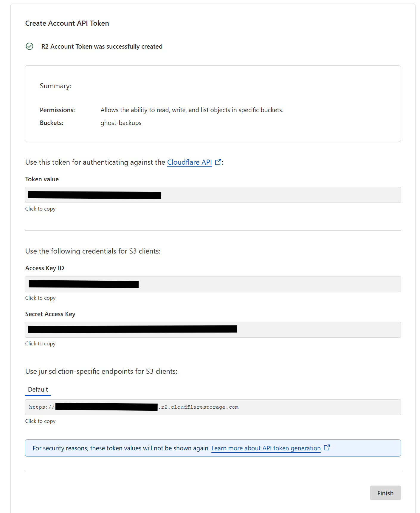Copy the Secret Access Key field

pos(213,330)
